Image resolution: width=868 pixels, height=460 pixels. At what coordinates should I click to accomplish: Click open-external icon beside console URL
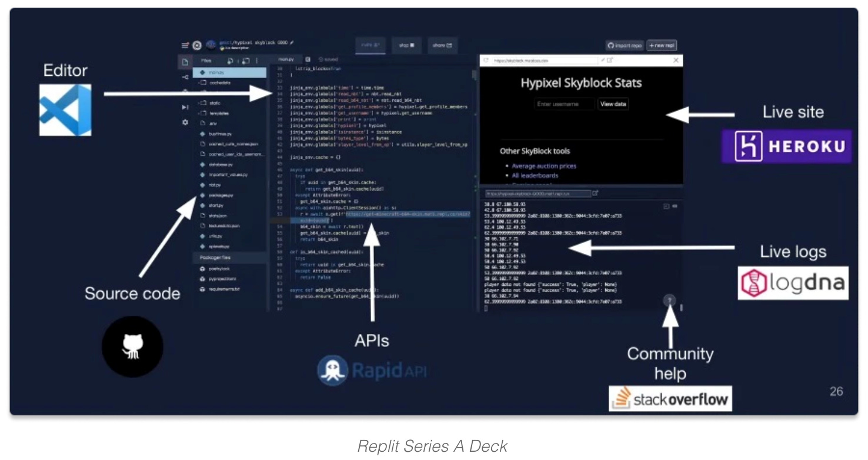pyautogui.click(x=595, y=193)
